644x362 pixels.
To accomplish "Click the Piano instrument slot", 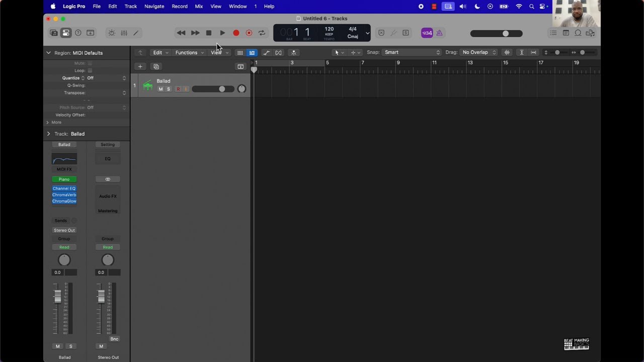I will coord(64,179).
